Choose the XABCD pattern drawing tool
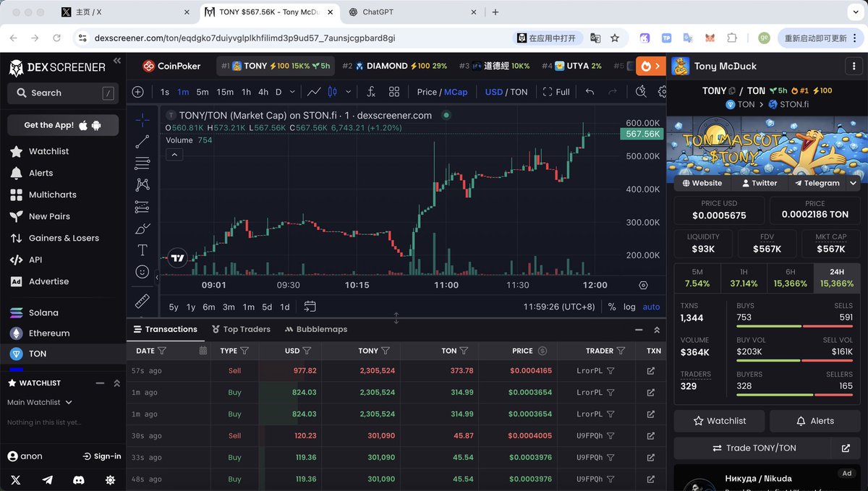The image size is (868, 491). (x=142, y=185)
